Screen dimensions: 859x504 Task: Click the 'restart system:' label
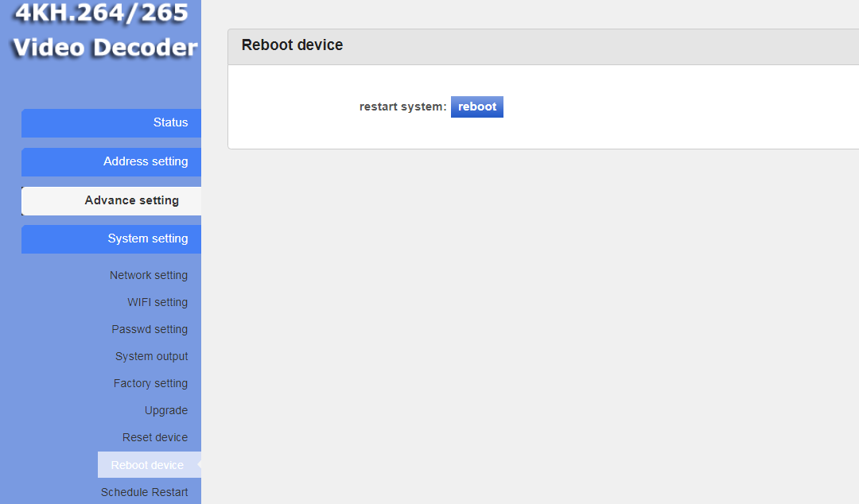[x=402, y=107]
